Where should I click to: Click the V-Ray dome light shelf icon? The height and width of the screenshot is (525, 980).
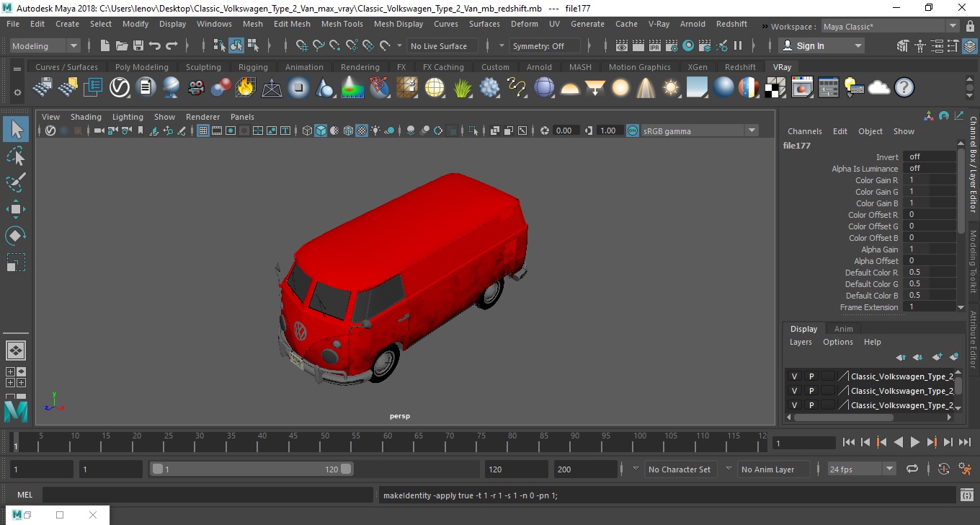(x=570, y=88)
